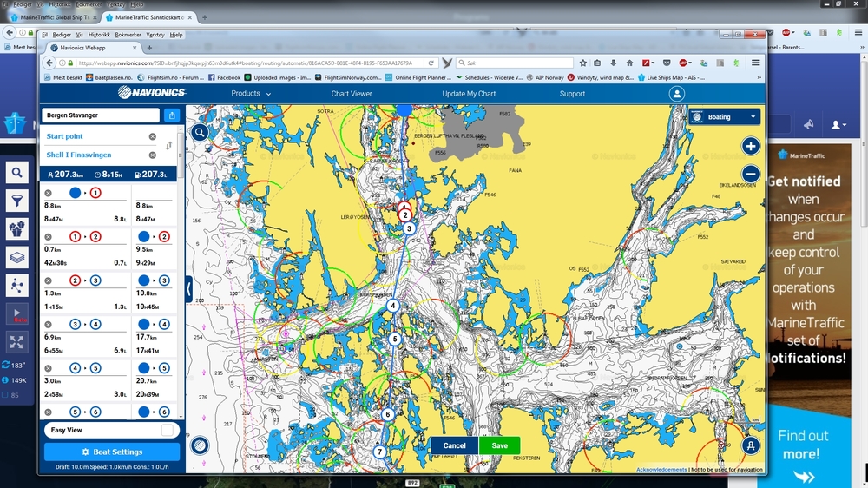Open Adblock Plus dropdown in Navionics window
The height and width of the screenshot is (488, 868).
686,63
